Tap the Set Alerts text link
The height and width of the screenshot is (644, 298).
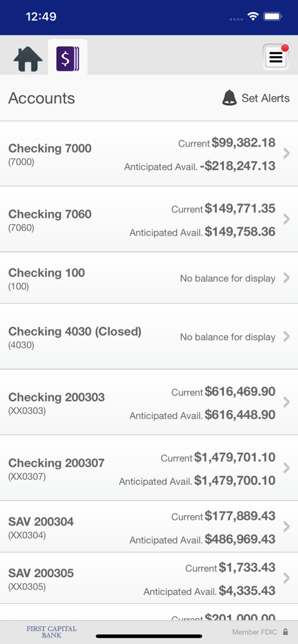(266, 98)
